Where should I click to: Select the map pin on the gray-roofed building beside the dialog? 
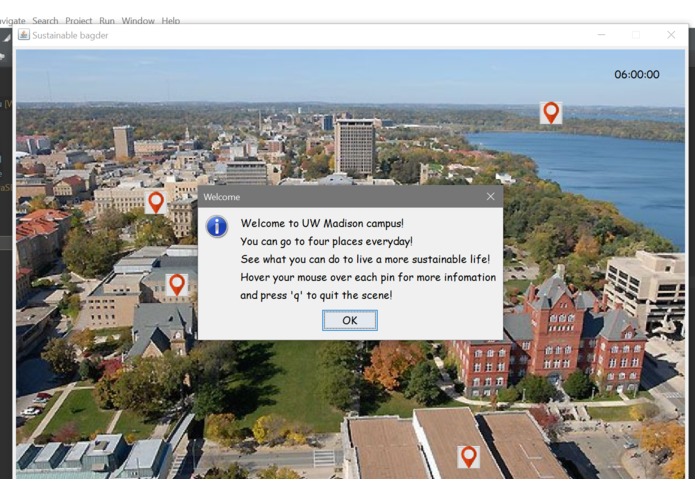click(x=177, y=284)
